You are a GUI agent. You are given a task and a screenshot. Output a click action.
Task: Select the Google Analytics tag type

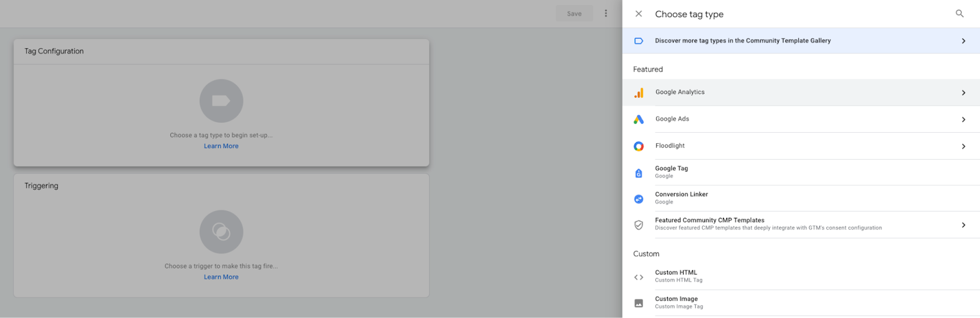pyautogui.click(x=801, y=92)
